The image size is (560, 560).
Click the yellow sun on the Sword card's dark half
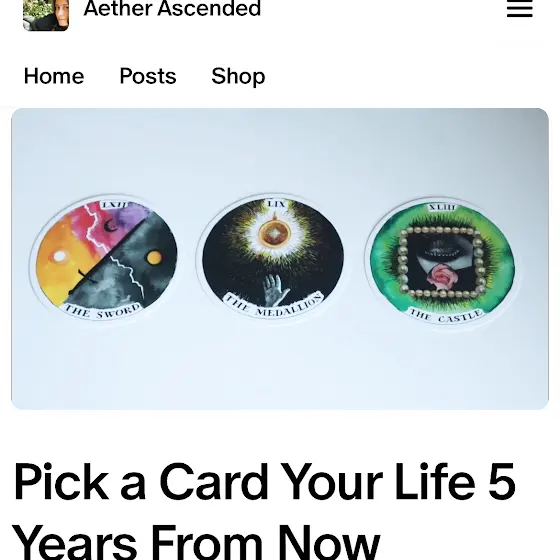point(154,257)
